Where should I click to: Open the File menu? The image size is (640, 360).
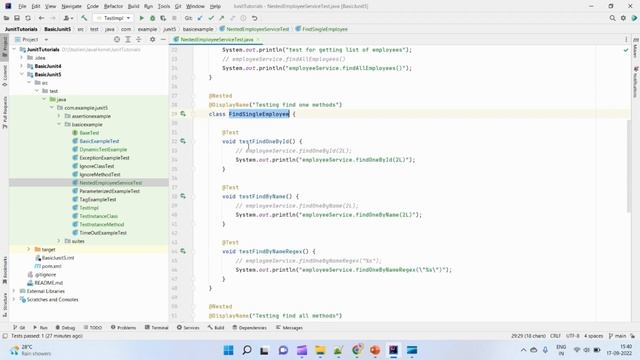(x=22, y=6)
